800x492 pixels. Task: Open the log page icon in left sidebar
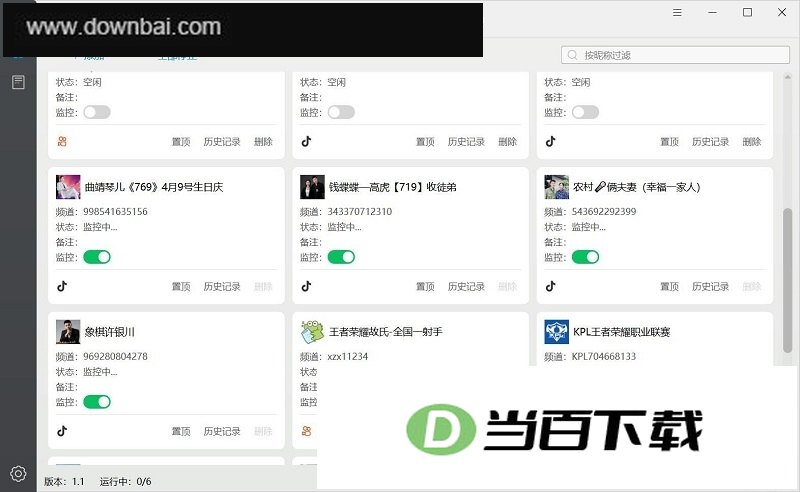pyautogui.click(x=18, y=82)
